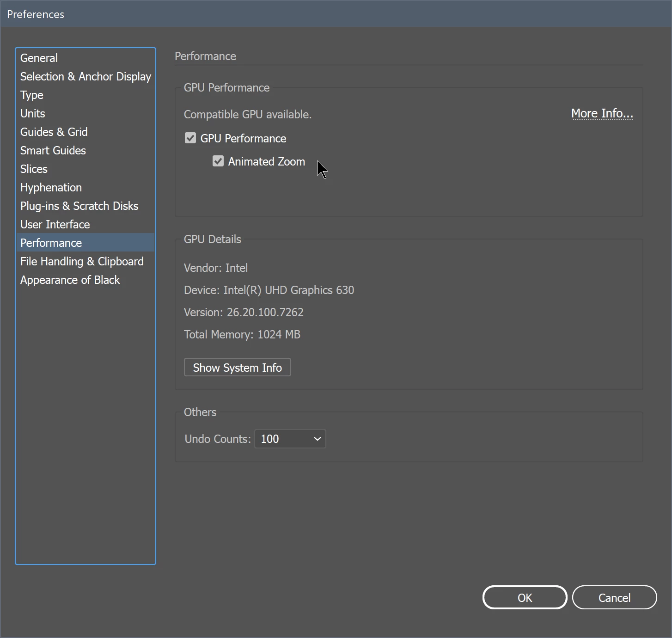
Task: Click the Device: Intel(R) UHD Graphics 630 text
Action: tap(269, 290)
